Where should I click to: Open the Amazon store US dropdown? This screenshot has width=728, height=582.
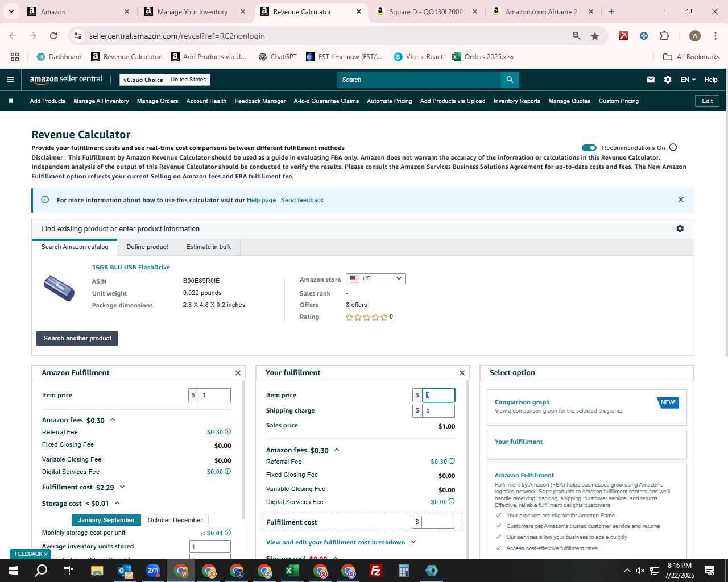[375, 279]
